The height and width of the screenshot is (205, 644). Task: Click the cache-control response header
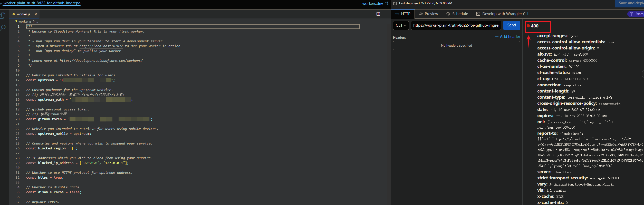567,60
